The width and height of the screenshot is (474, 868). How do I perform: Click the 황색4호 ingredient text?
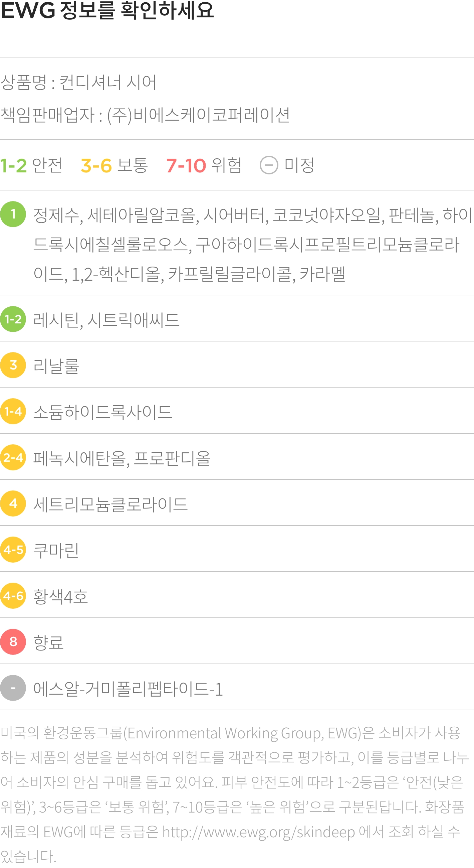click(x=61, y=596)
